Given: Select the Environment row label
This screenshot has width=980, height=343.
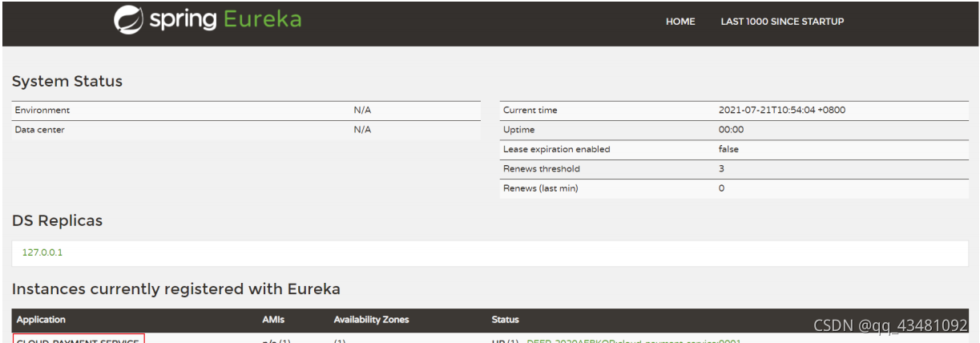Looking at the screenshot, I should tap(42, 110).
